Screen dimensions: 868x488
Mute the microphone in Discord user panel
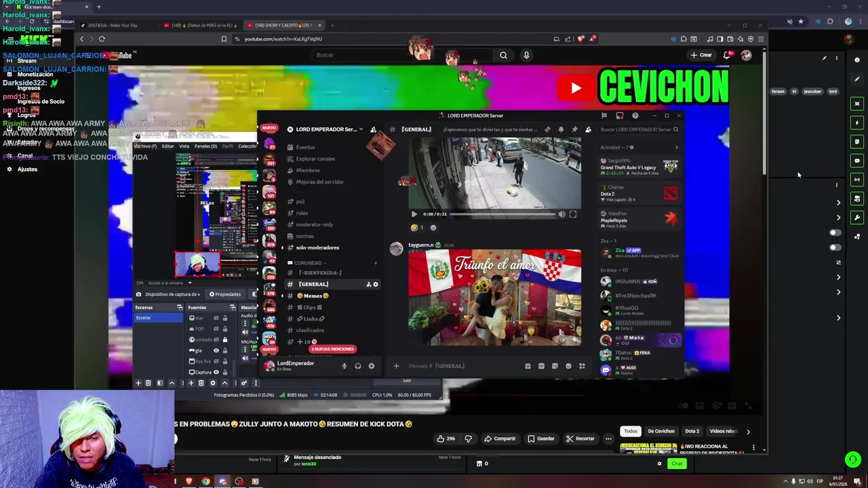click(344, 366)
